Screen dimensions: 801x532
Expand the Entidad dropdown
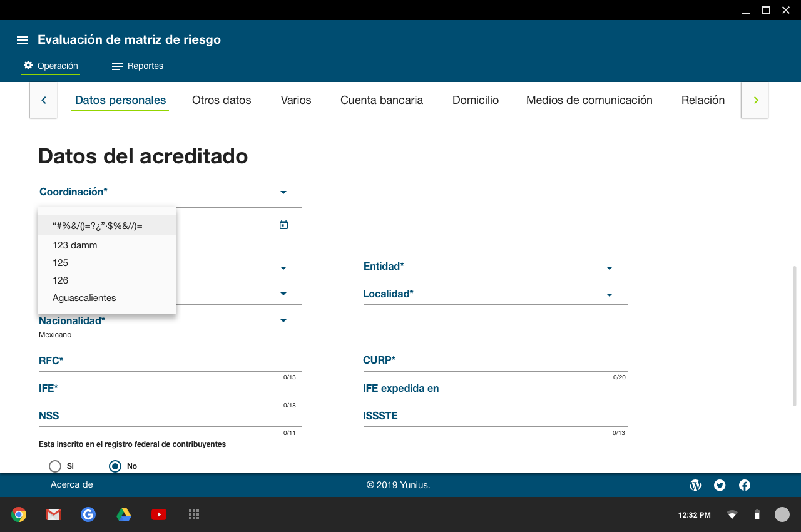pos(609,268)
